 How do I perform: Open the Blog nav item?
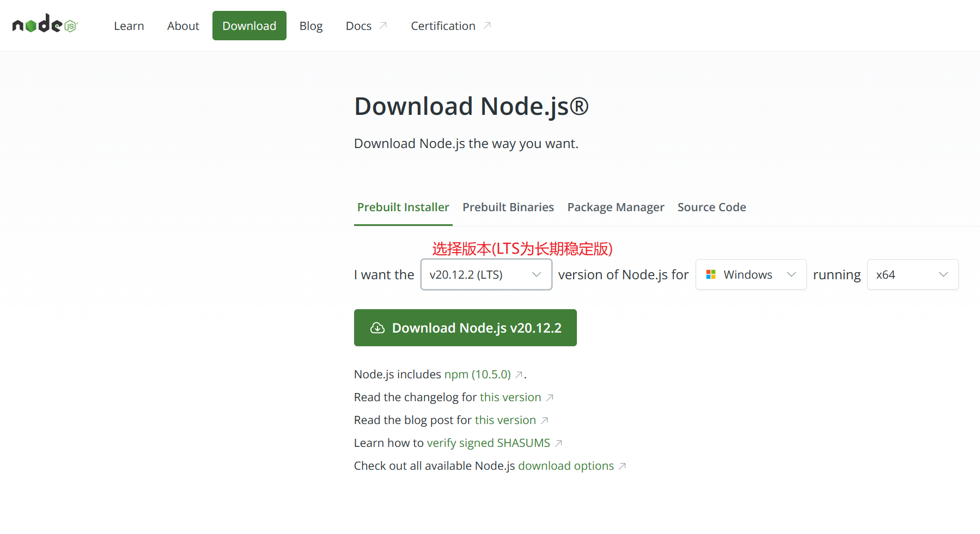tap(311, 26)
